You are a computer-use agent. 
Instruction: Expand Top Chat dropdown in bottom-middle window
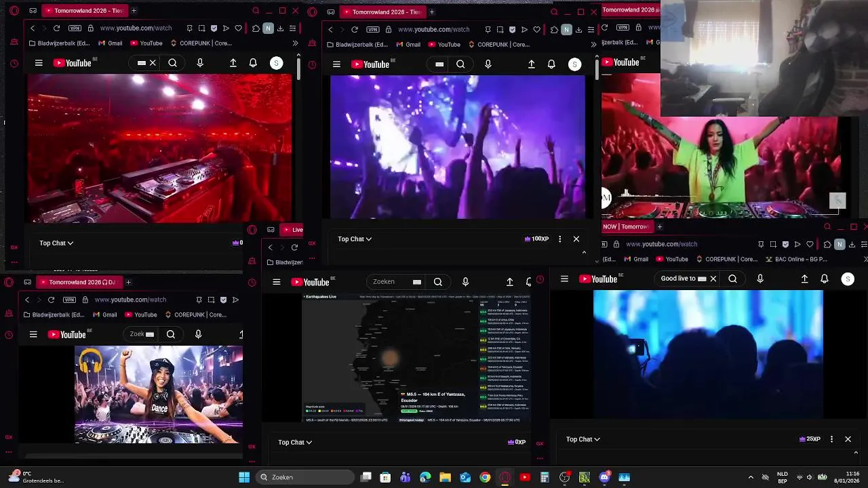click(x=295, y=443)
